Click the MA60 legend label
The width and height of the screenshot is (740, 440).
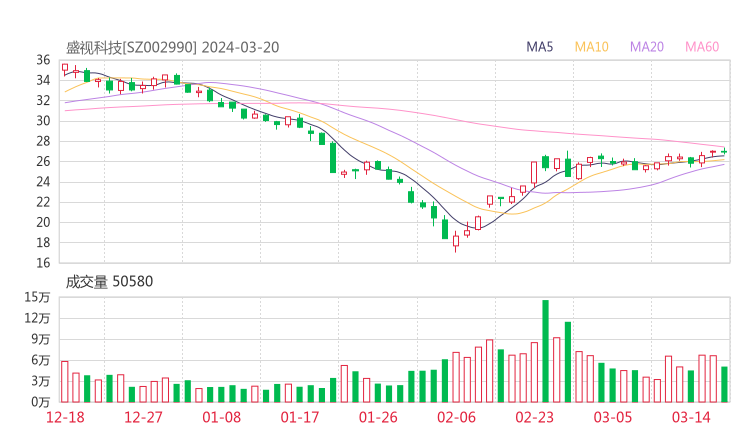click(702, 47)
